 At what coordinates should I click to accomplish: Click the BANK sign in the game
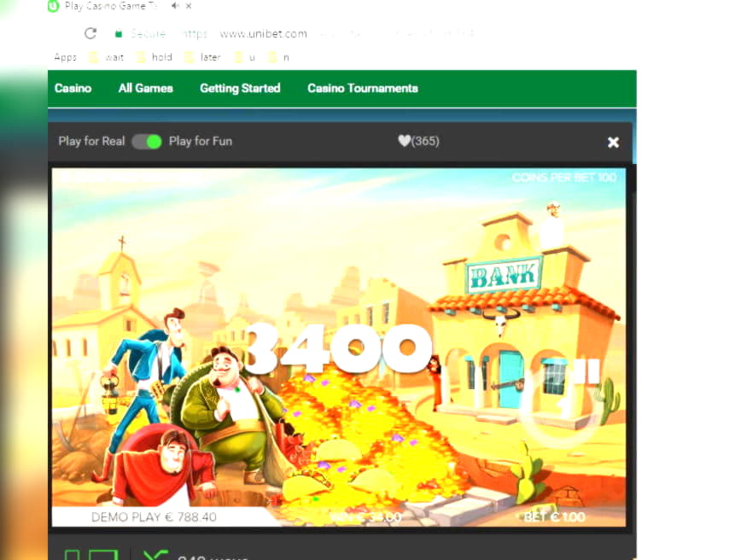pos(504,275)
